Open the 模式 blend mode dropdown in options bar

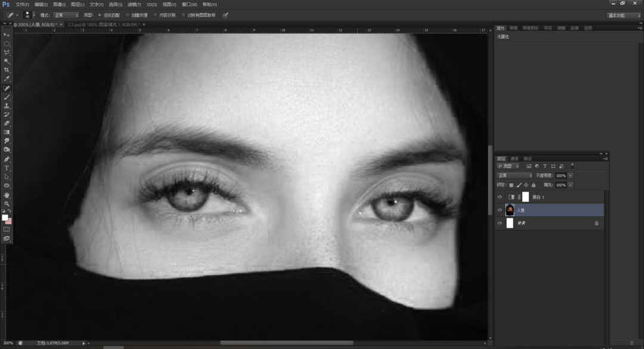[x=66, y=15]
